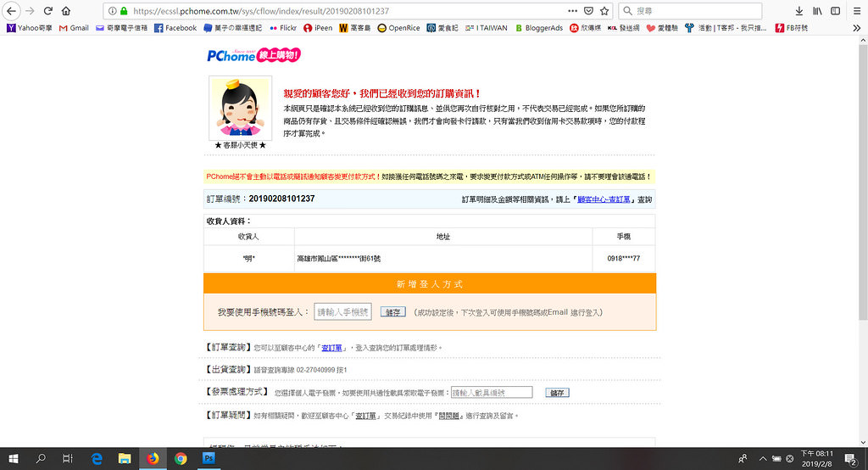The image size is (868, 470).
Task: Expand hidden system tray icons chevron
Action: [x=763, y=458]
